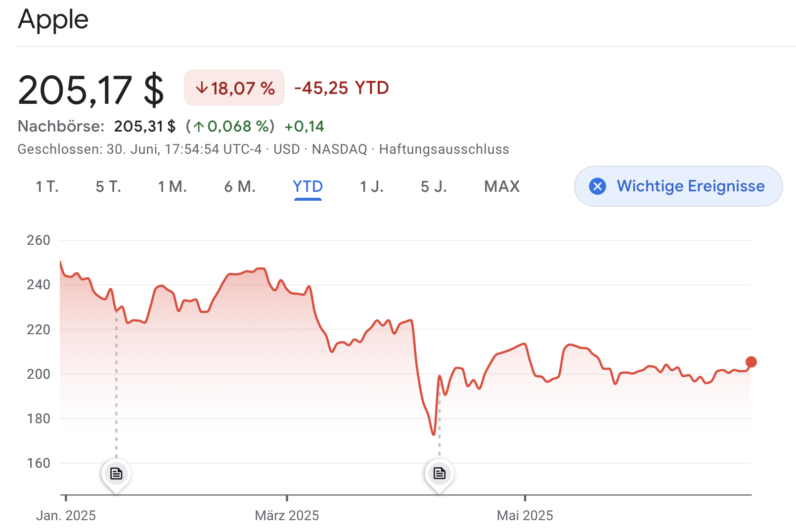Click the März 2025 axis label
This screenshot has width=796, height=532.
287,516
